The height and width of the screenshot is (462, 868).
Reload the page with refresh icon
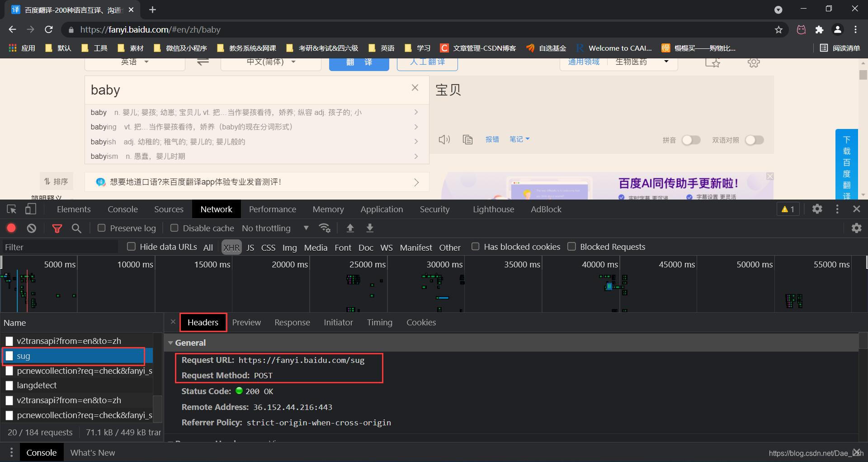tap(49, 29)
